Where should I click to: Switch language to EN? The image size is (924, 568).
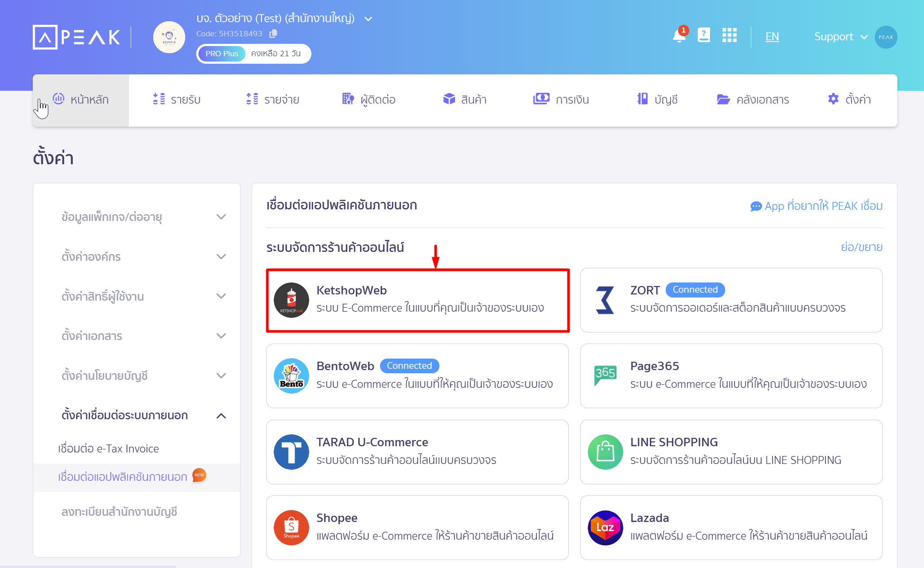(772, 37)
